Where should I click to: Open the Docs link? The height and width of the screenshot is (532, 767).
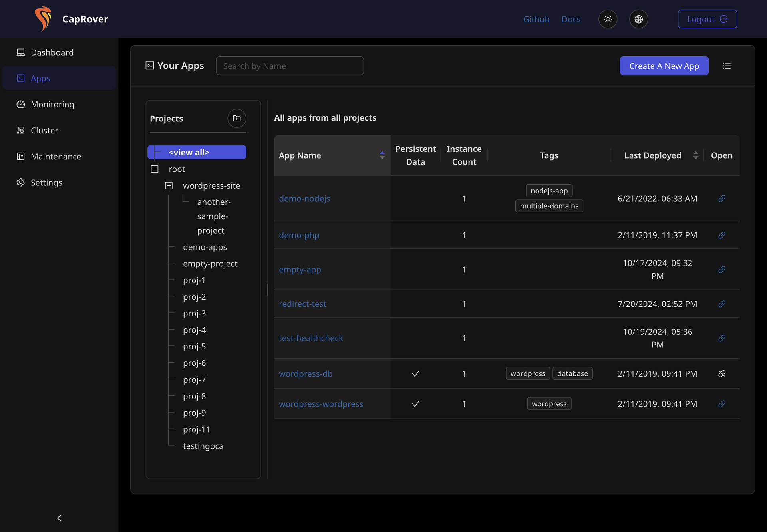(x=571, y=19)
